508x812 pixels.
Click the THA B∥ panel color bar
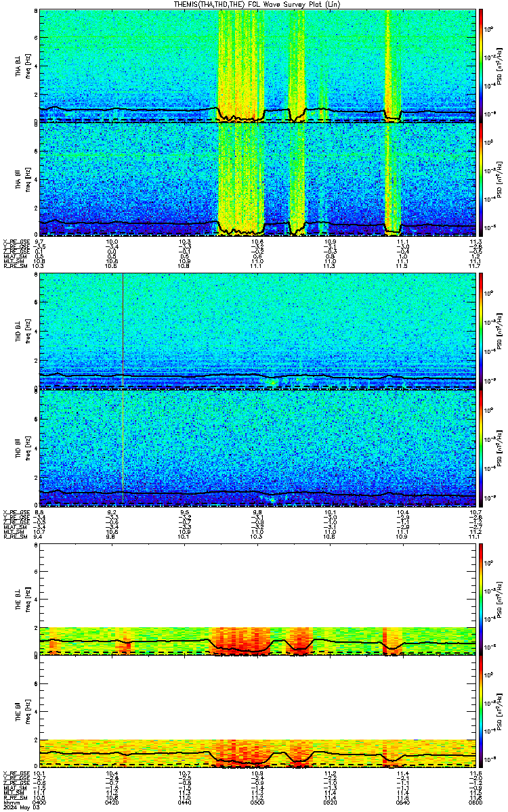(481, 179)
